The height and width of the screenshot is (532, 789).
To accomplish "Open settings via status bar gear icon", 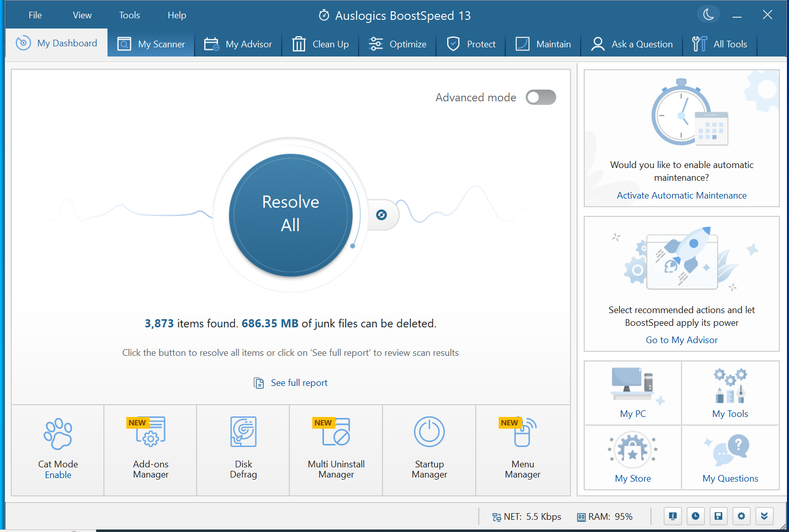I will coord(741,516).
